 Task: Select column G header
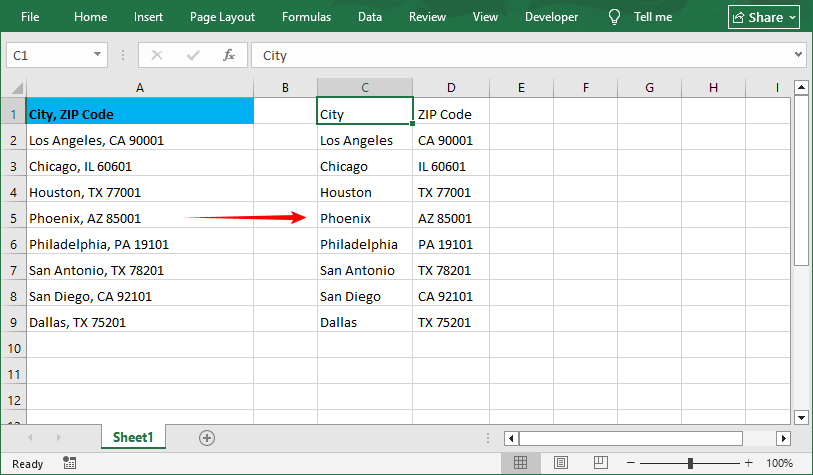click(x=650, y=88)
